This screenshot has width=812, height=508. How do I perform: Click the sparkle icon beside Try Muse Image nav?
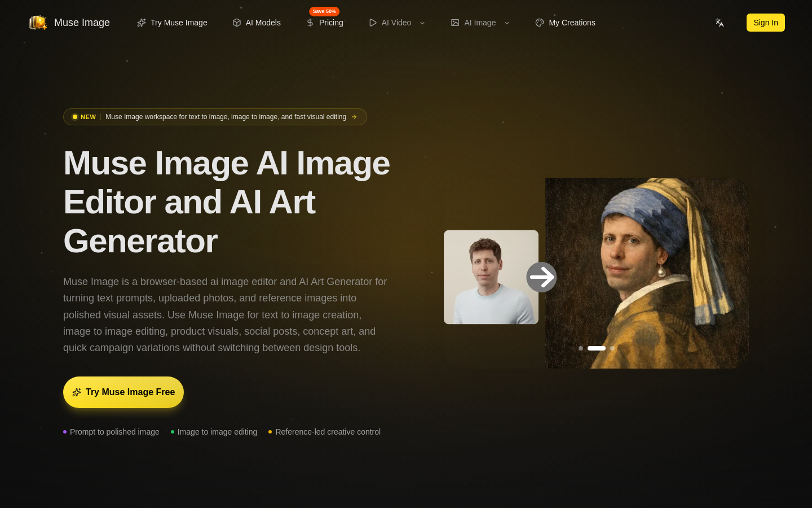[142, 23]
